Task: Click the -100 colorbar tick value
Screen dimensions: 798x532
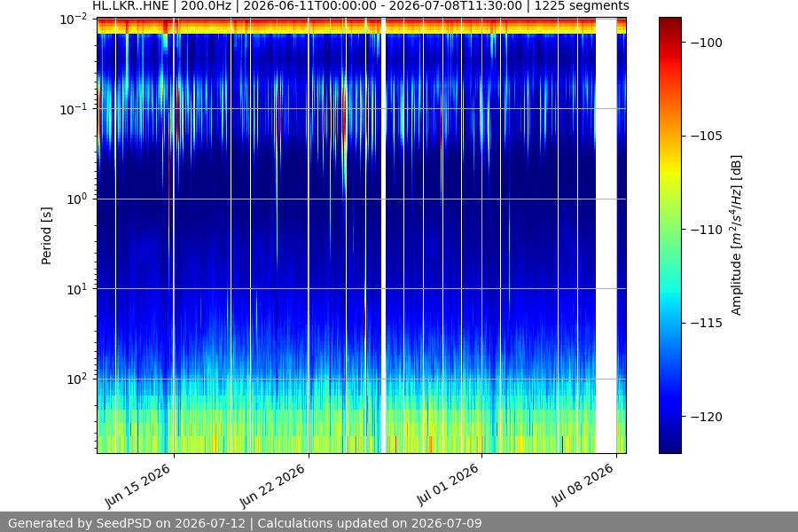Action: pos(707,43)
